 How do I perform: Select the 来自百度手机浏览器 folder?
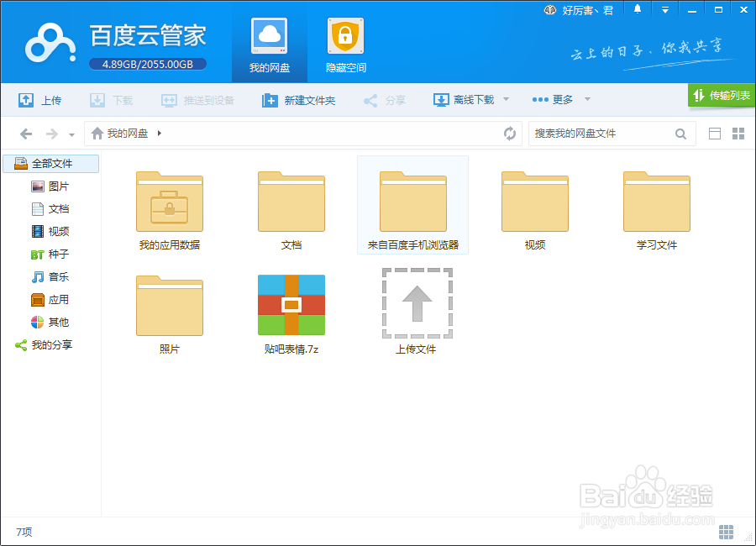click(412, 206)
